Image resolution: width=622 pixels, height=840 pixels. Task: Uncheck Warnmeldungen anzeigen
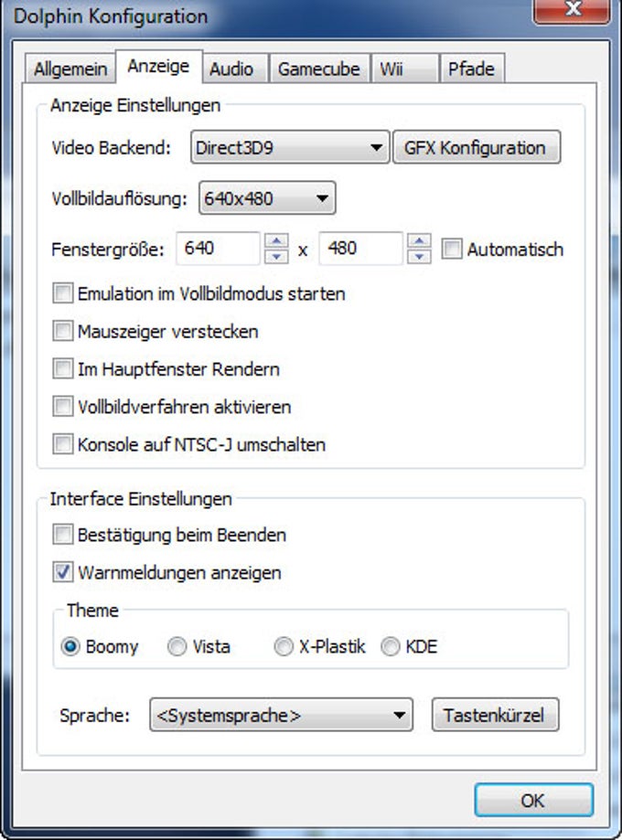point(63,572)
